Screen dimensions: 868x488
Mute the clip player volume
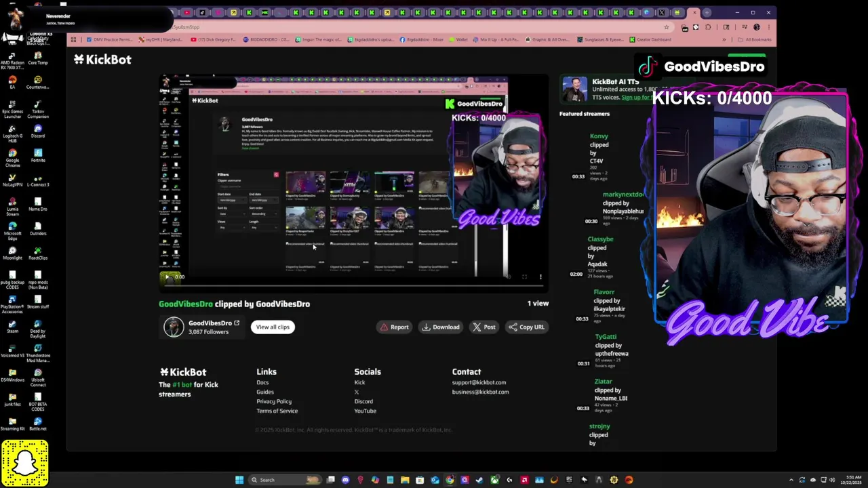[x=508, y=277]
